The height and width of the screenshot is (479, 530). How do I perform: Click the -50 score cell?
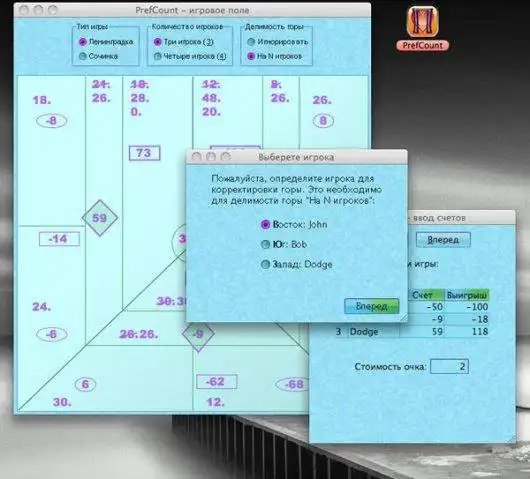tap(426, 307)
